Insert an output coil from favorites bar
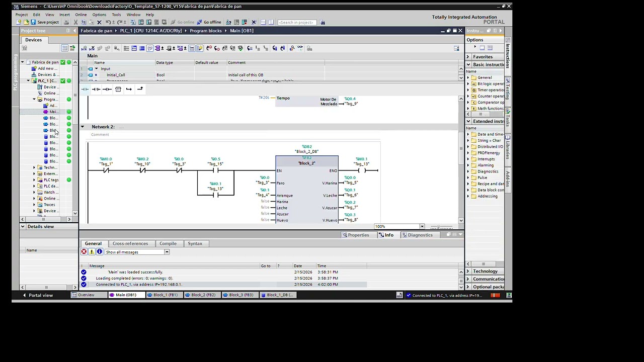This screenshot has height=362, width=644. coord(107,89)
